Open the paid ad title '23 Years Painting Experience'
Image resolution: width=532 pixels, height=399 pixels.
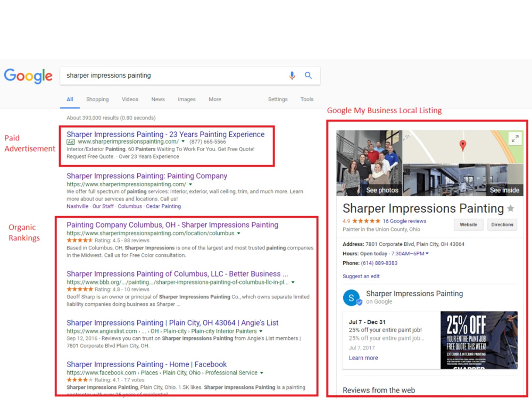(x=165, y=135)
